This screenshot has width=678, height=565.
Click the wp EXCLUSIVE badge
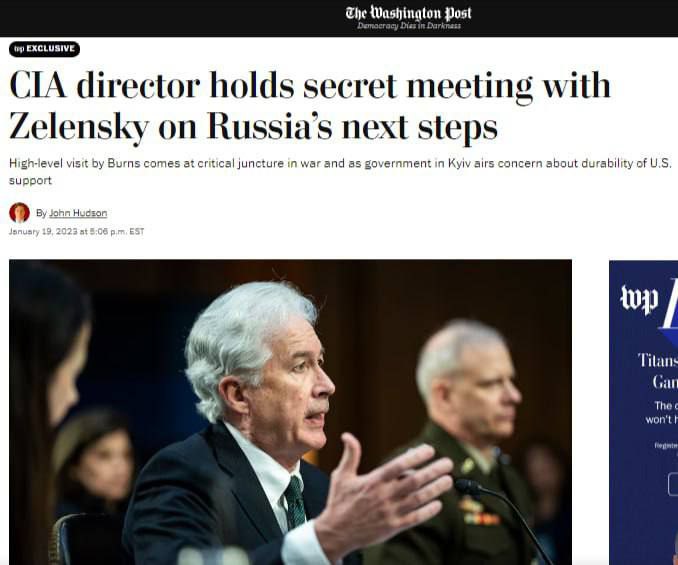coord(45,49)
